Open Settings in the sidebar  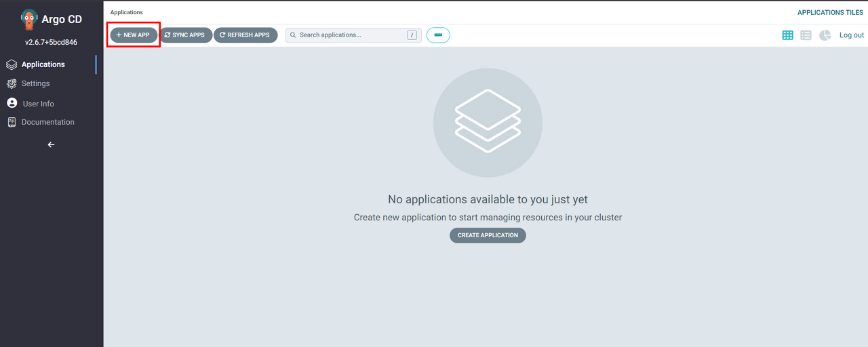point(36,83)
